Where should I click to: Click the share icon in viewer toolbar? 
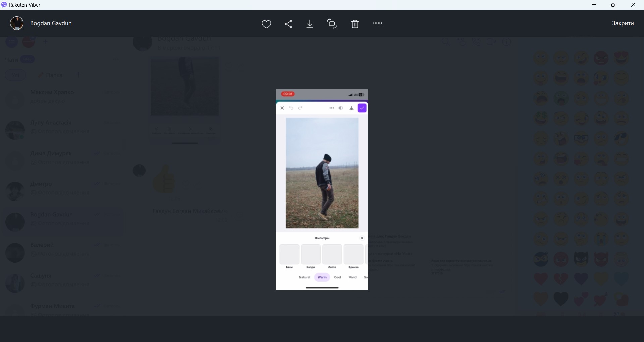(289, 24)
